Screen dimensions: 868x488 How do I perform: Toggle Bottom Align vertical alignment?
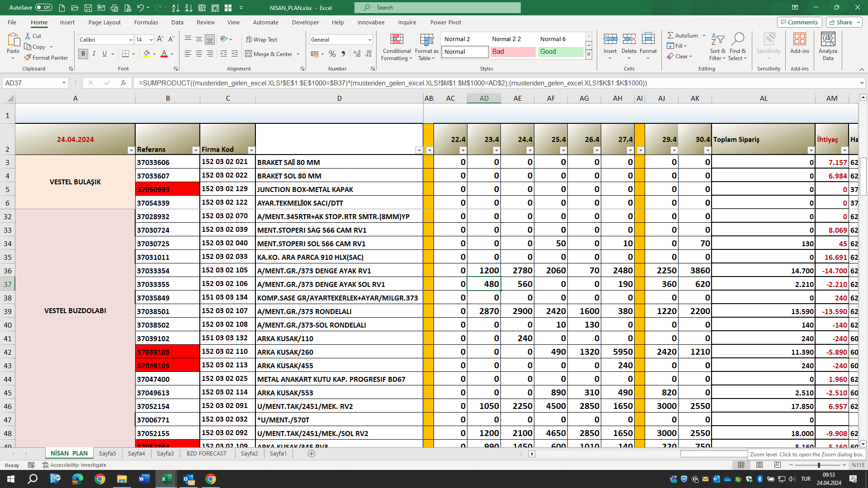click(x=210, y=39)
